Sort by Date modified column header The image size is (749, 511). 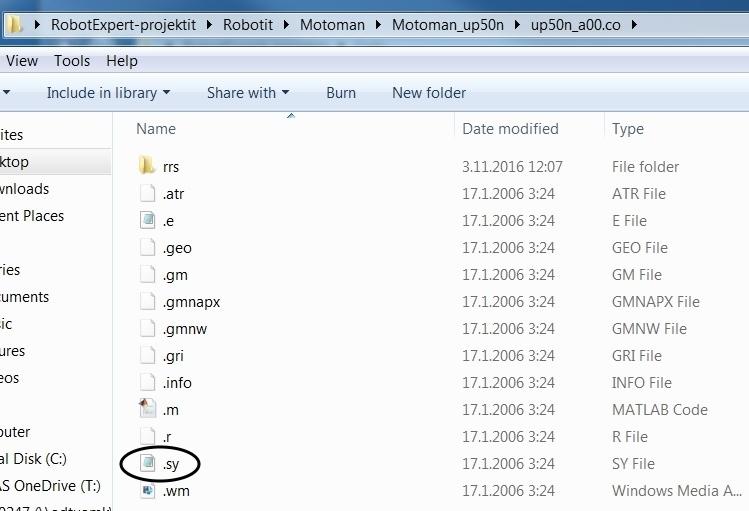click(510, 128)
